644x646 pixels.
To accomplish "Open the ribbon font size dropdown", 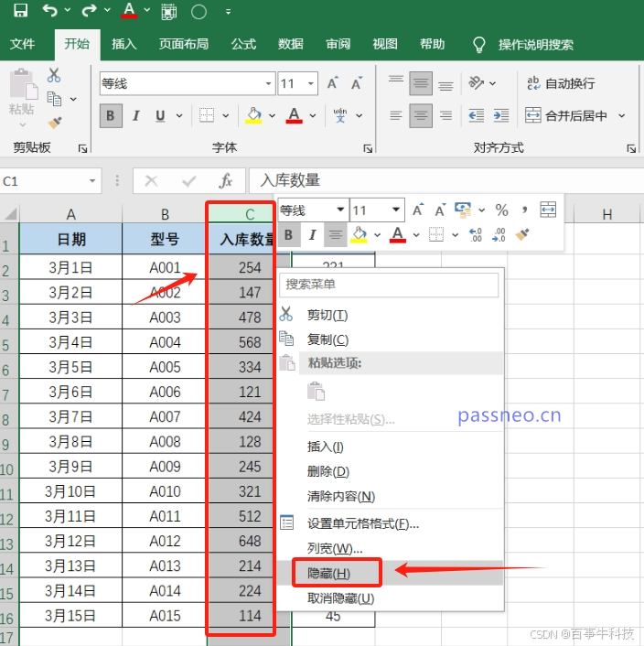I will tap(310, 83).
